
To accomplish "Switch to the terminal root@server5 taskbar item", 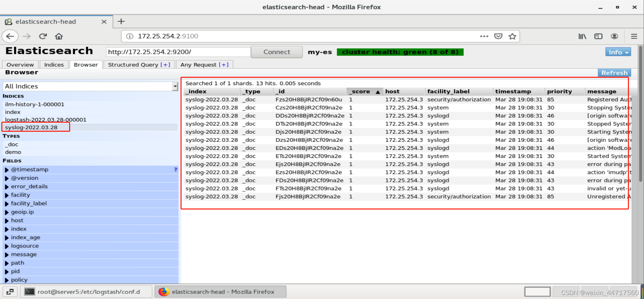I will [x=86, y=292].
